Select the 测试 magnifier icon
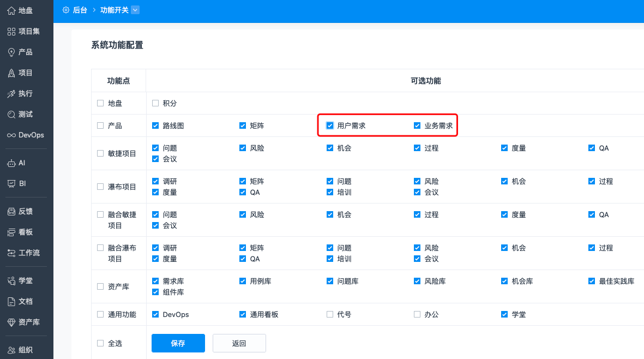 coord(11,115)
